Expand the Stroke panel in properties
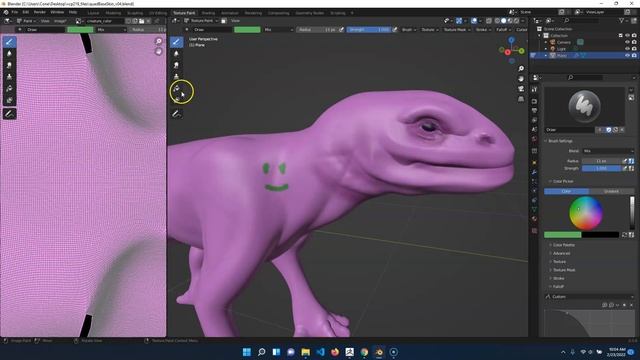Viewport: 640px width, 360px height. click(x=558, y=278)
